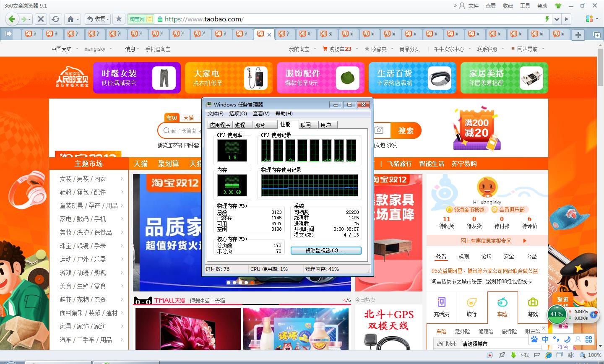Stop loading with the X toolbar button

click(x=41, y=19)
